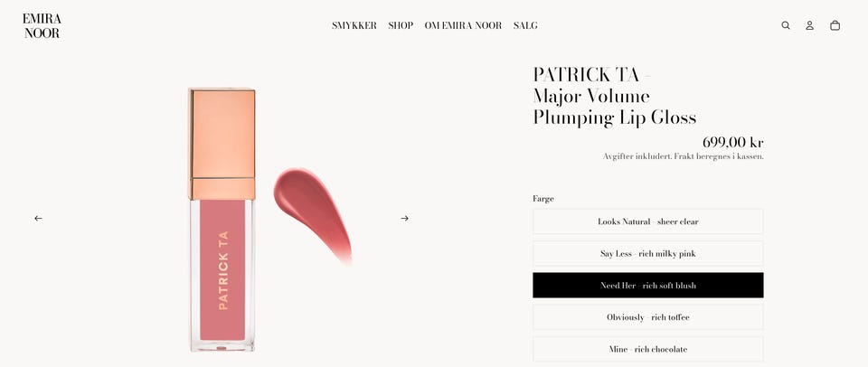Open the search magnifier icon

(786, 25)
